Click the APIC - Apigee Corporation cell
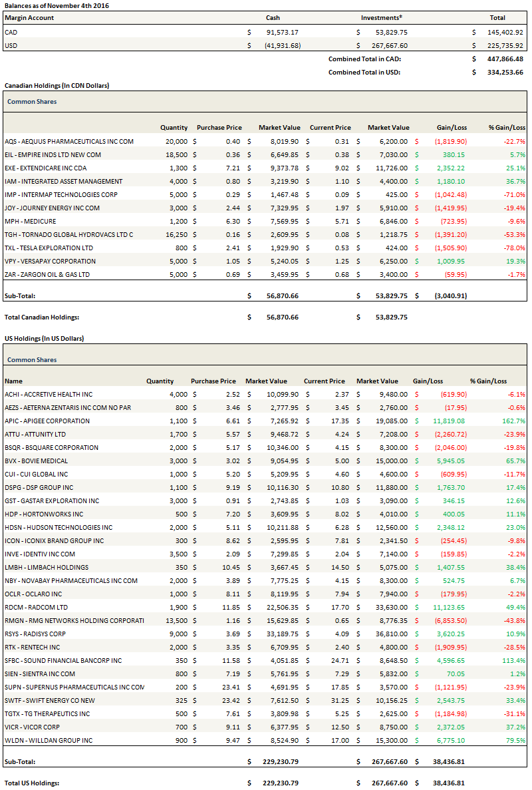Viewport: 532px width, 790px height. click(47, 421)
